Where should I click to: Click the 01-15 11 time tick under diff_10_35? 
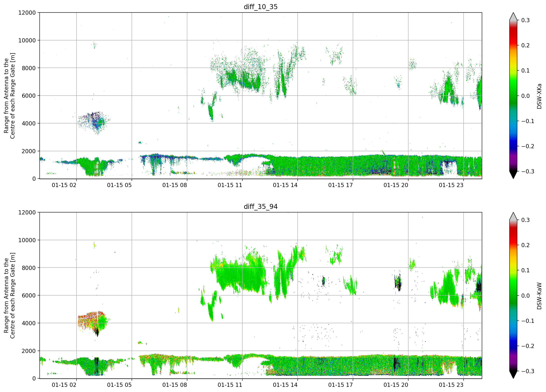[x=230, y=185]
